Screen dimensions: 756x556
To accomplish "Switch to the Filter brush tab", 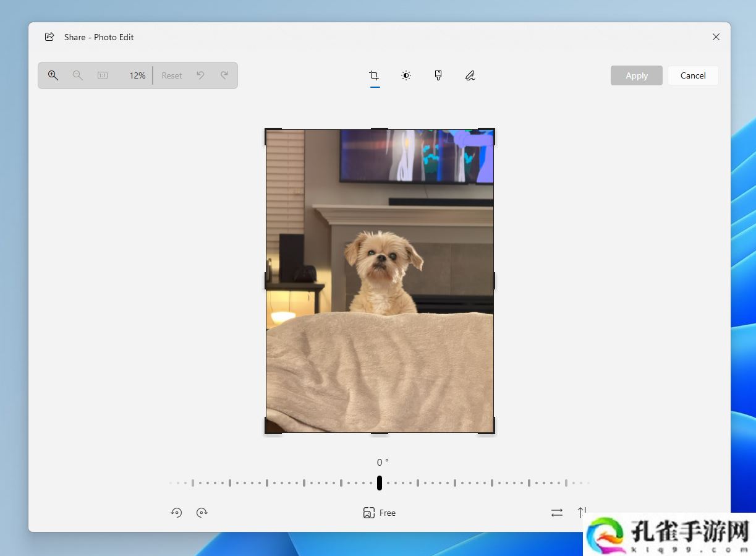I will [x=438, y=75].
